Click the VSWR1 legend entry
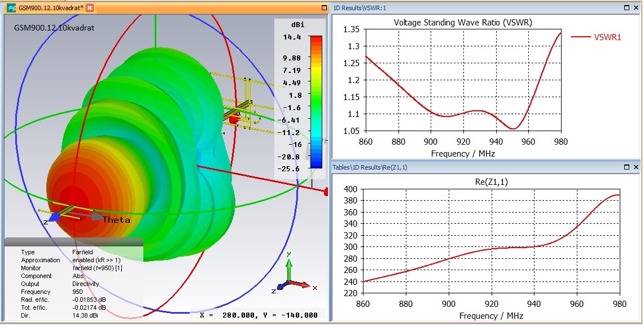Viewport: 644px width, 325px height. tap(596, 37)
